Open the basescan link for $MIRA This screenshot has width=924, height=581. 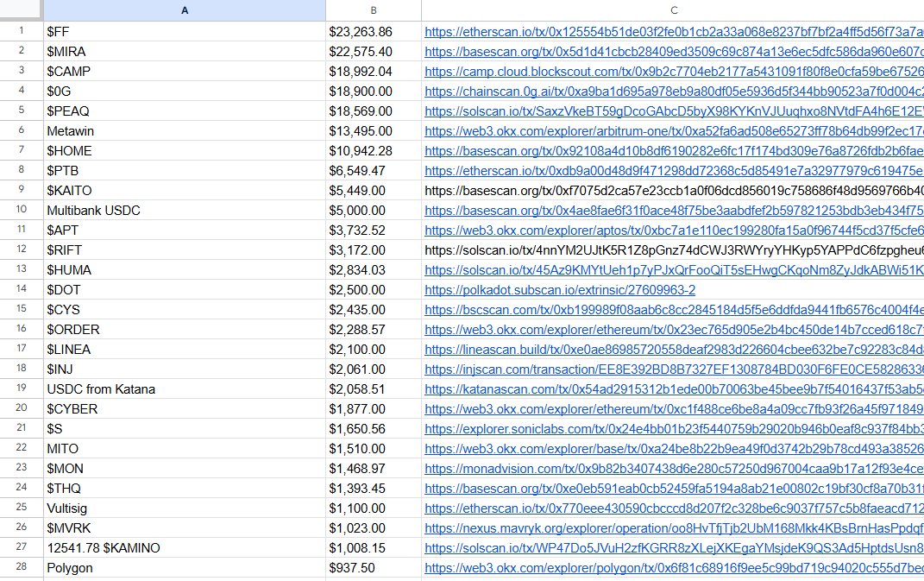[674, 52]
